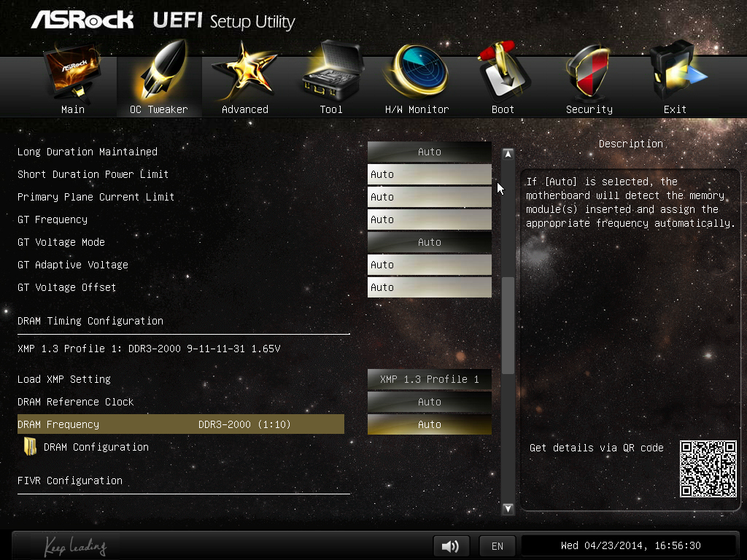This screenshot has width=747, height=560.
Task: Click the scrollbar up arrow
Action: click(x=508, y=155)
